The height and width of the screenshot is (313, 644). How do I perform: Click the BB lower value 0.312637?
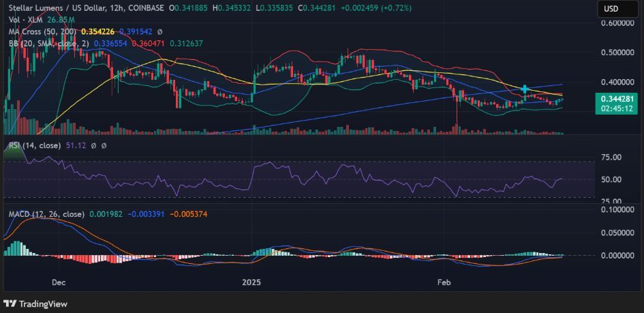186,43
